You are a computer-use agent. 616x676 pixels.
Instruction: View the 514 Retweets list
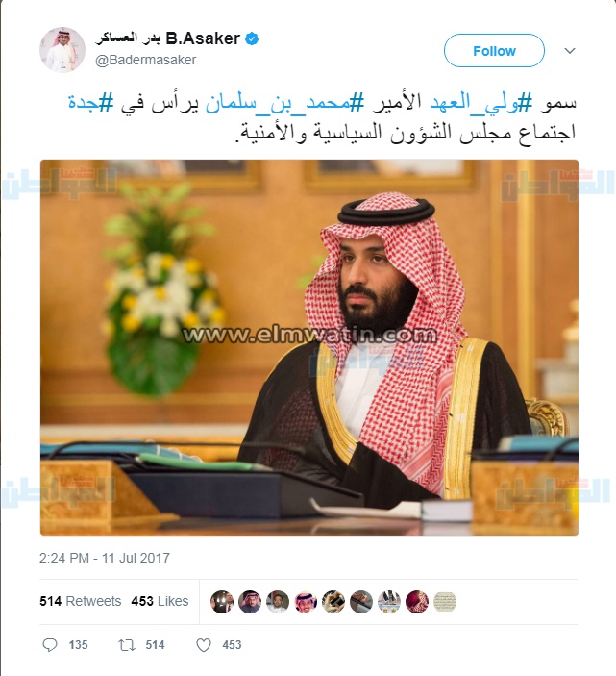(80, 601)
